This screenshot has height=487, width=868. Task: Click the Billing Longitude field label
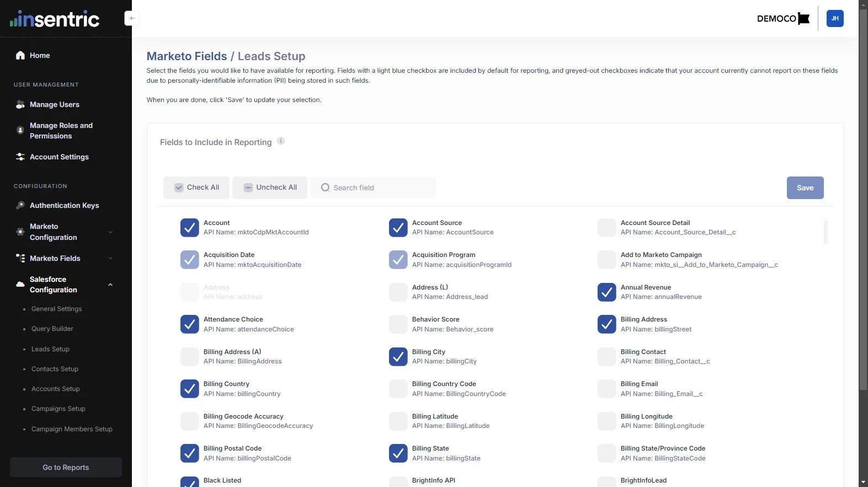[x=646, y=416]
